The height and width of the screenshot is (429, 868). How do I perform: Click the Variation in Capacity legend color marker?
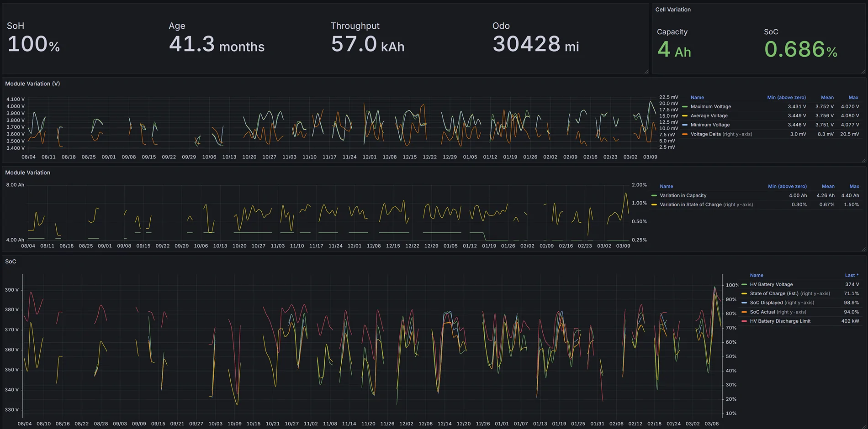[x=654, y=196]
